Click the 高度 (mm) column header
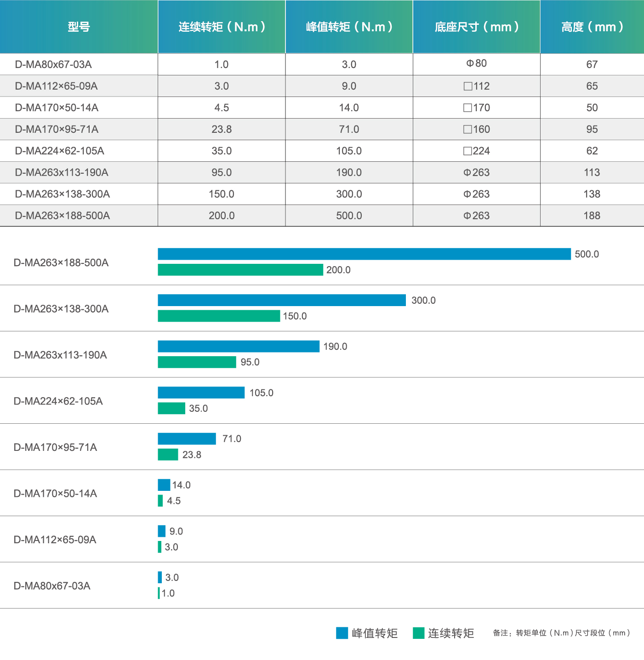 (592, 27)
